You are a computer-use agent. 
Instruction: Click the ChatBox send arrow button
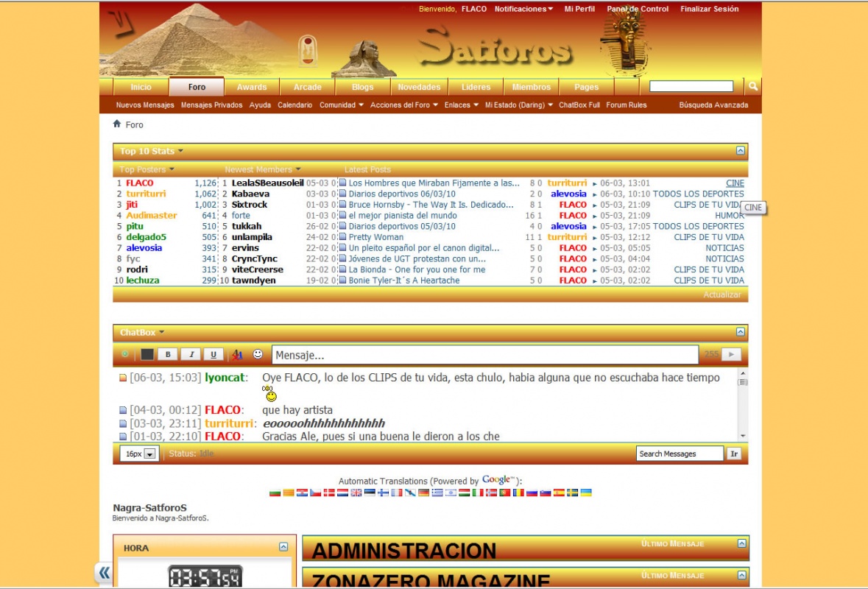730,354
